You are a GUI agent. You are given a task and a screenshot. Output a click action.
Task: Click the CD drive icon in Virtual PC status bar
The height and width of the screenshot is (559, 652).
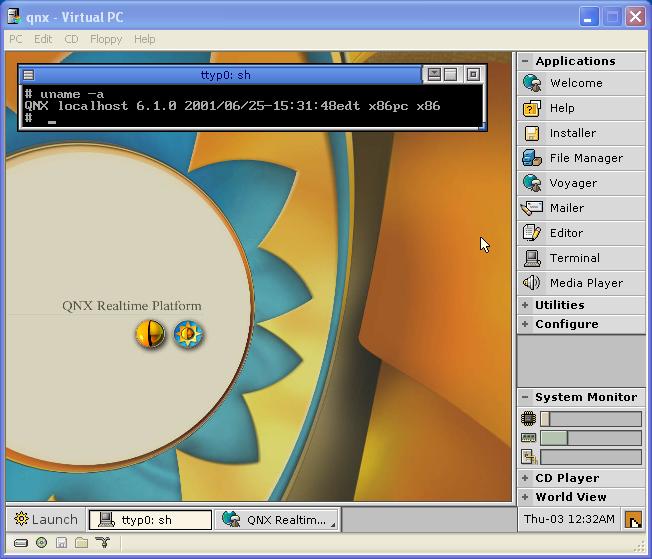pyautogui.click(x=41, y=542)
